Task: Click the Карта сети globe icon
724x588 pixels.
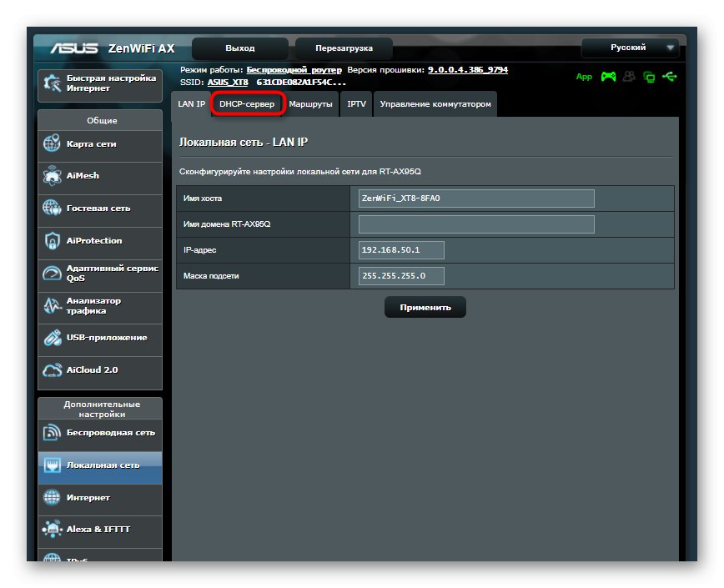Action: click(52, 143)
